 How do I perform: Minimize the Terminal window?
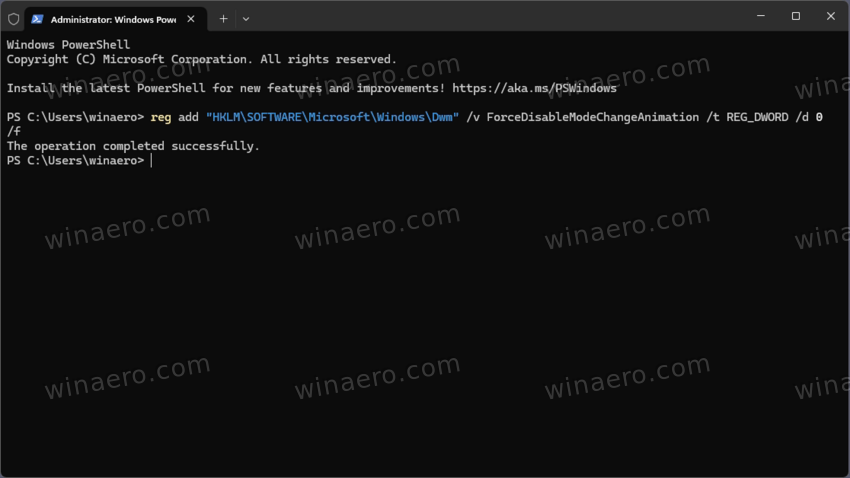coord(760,16)
